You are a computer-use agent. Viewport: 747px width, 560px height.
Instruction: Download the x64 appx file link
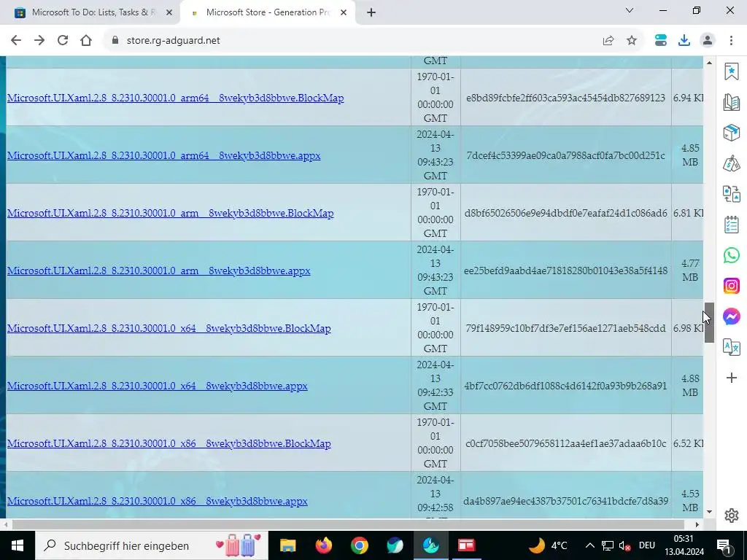coord(158,386)
